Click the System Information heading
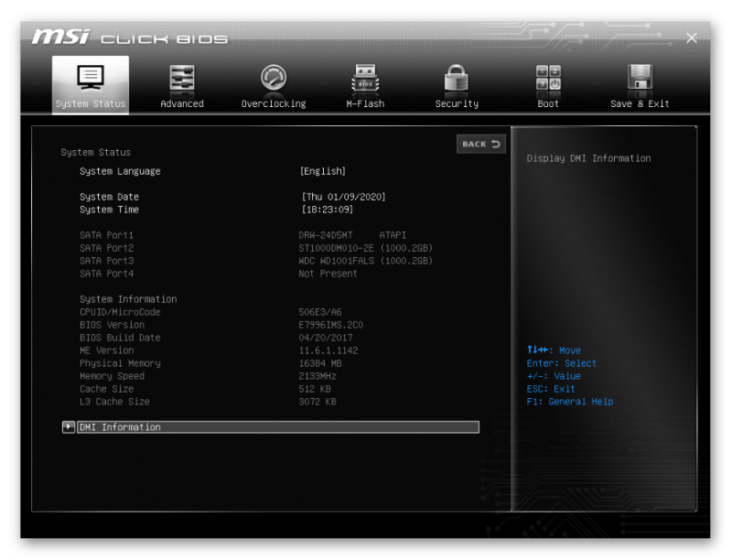The width and height of the screenshot is (732, 560). pos(128,299)
